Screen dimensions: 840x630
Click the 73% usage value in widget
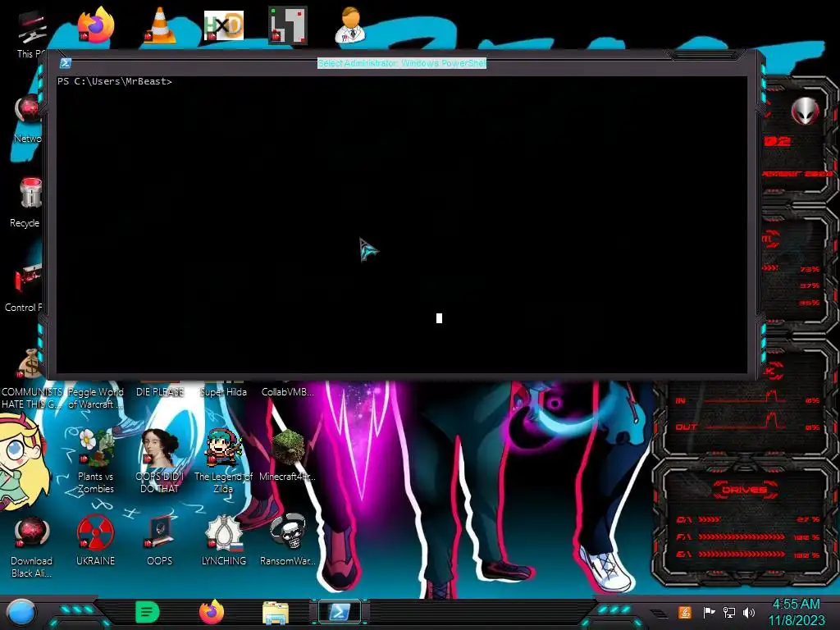[810, 269]
